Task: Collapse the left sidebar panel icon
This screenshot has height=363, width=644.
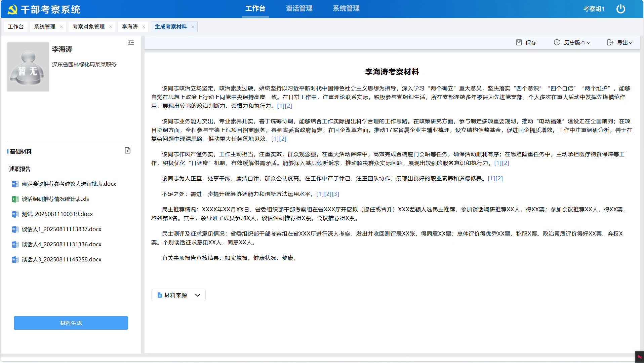Action: pyautogui.click(x=131, y=42)
